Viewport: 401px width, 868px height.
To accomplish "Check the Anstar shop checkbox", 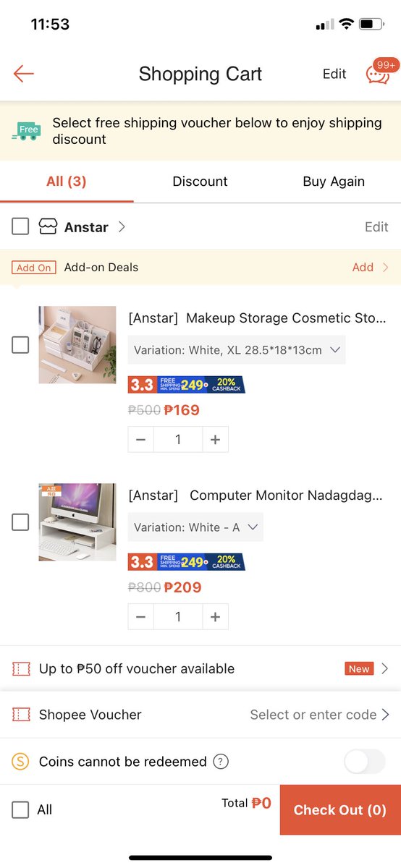I will click(x=20, y=227).
